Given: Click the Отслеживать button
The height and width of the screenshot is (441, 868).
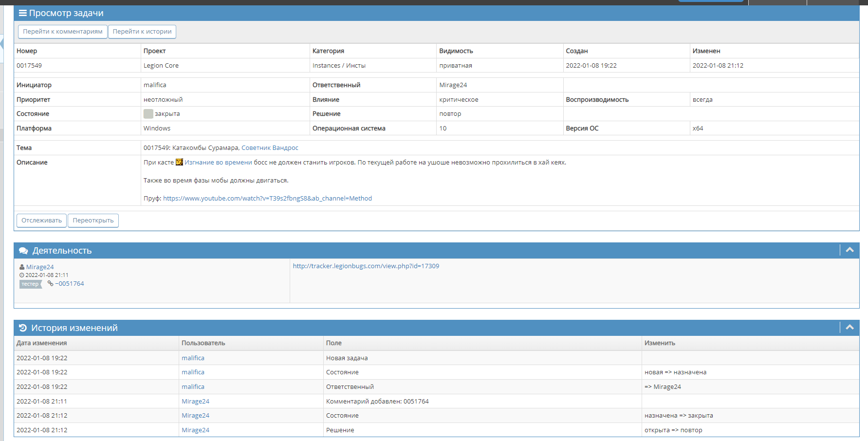Looking at the screenshot, I should [41, 220].
